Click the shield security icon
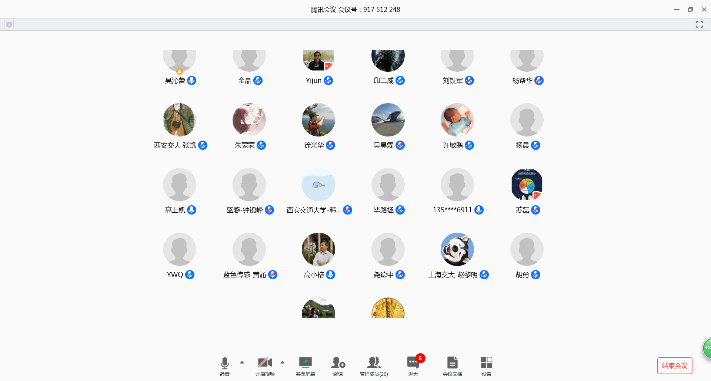711x381 pixels. [x=9, y=24]
